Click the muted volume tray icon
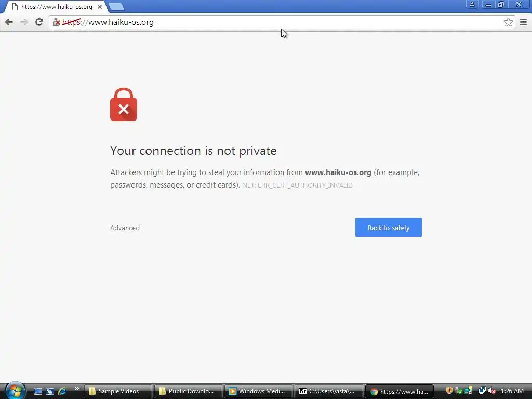Image resolution: width=532 pixels, height=399 pixels. 491,391
